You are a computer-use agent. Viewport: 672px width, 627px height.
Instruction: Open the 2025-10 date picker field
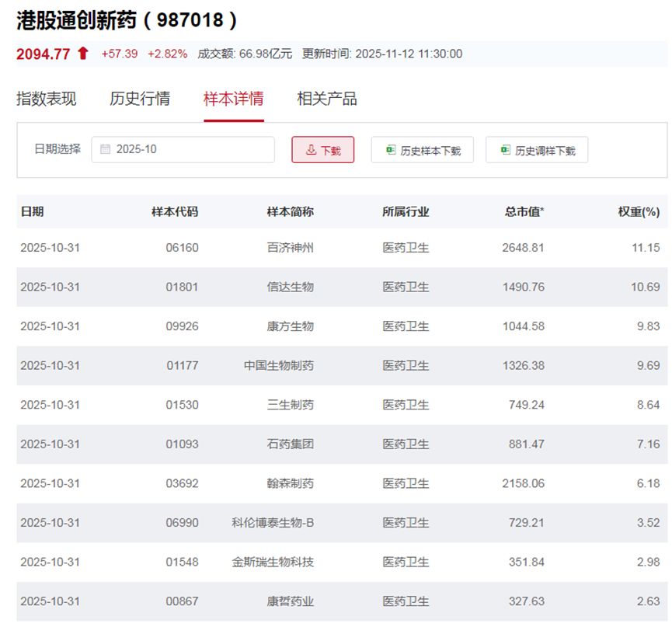[x=183, y=149]
